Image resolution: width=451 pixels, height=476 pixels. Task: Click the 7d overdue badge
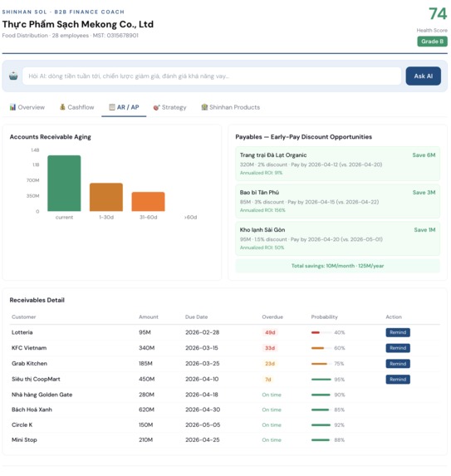point(268,380)
